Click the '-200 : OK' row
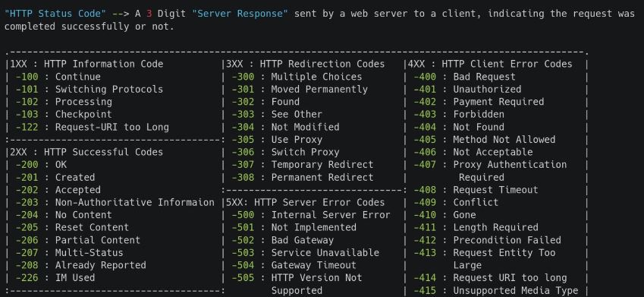The image size is (644, 297). tap(41, 165)
